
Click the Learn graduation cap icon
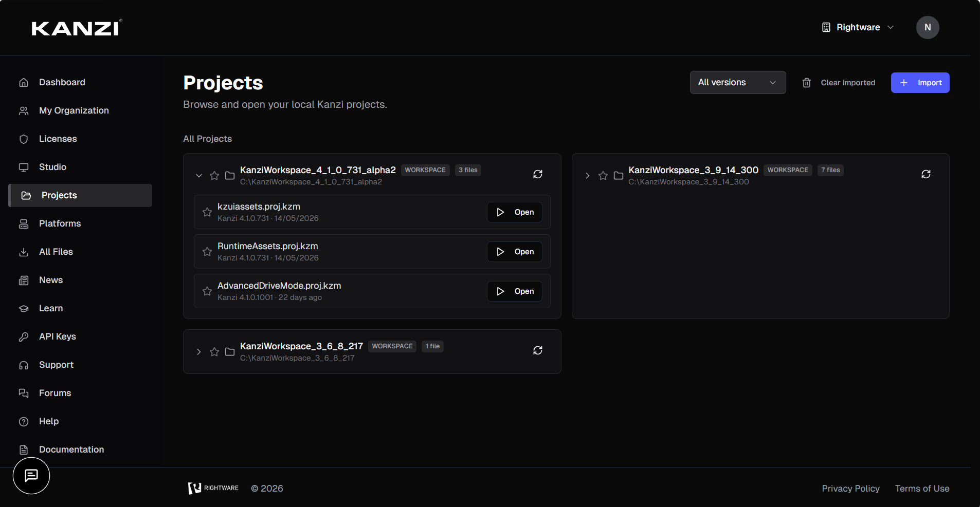[x=24, y=308]
